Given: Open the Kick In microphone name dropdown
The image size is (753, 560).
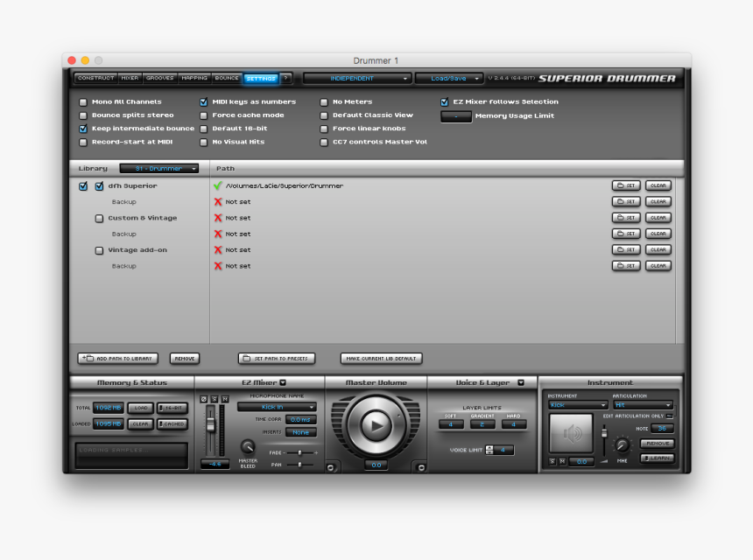Looking at the screenshot, I should (x=277, y=407).
